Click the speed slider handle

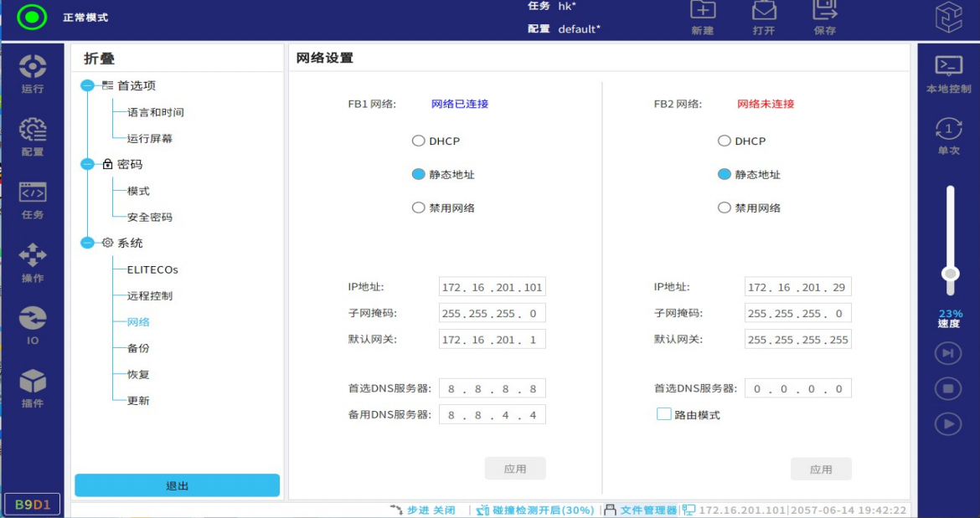click(x=950, y=274)
